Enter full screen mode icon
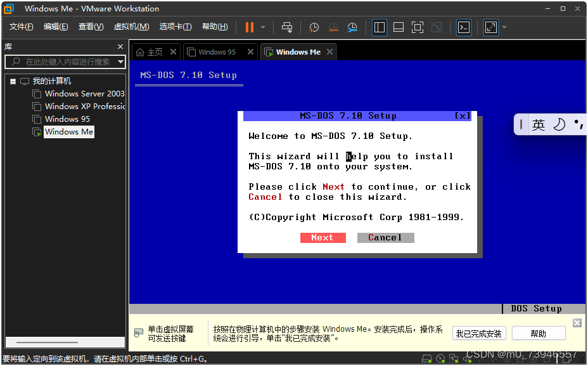Image resolution: width=588 pixels, height=366 pixels. pos(418,27)
